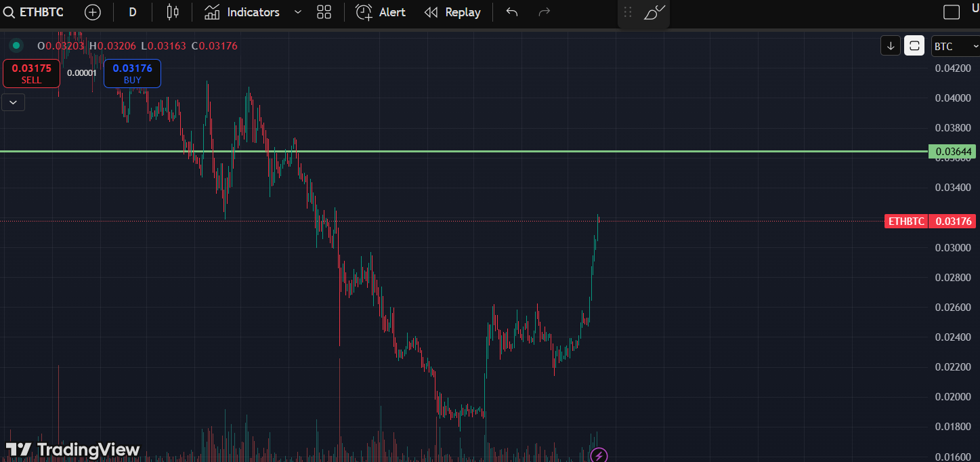This screenshot has width=980, height=462.
Task: Click the 0.02000 price axis label
Action: [x=953, y=396]
